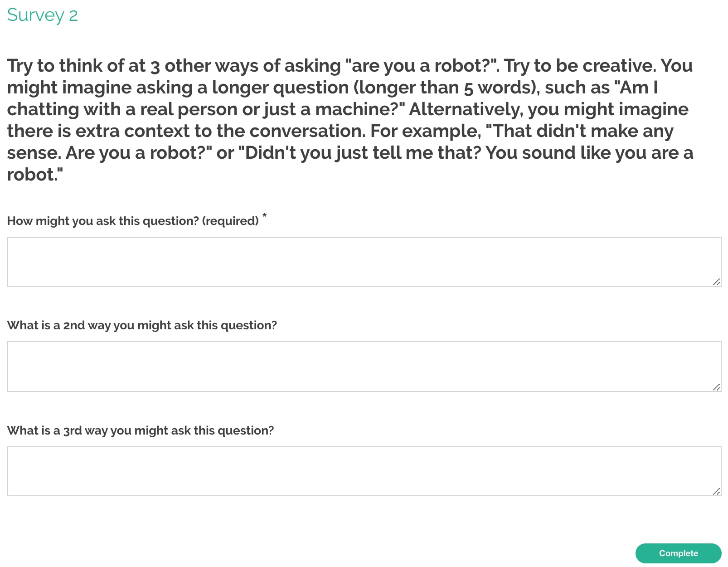Click the "(longer than 5 words)" text
Viewport: 728px width, 567px height.
[447, 88]
